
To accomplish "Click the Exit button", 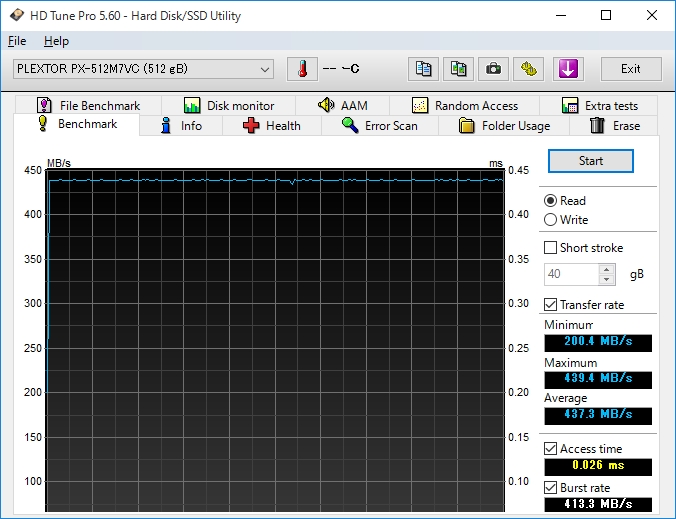I will [x=631, y=69].
